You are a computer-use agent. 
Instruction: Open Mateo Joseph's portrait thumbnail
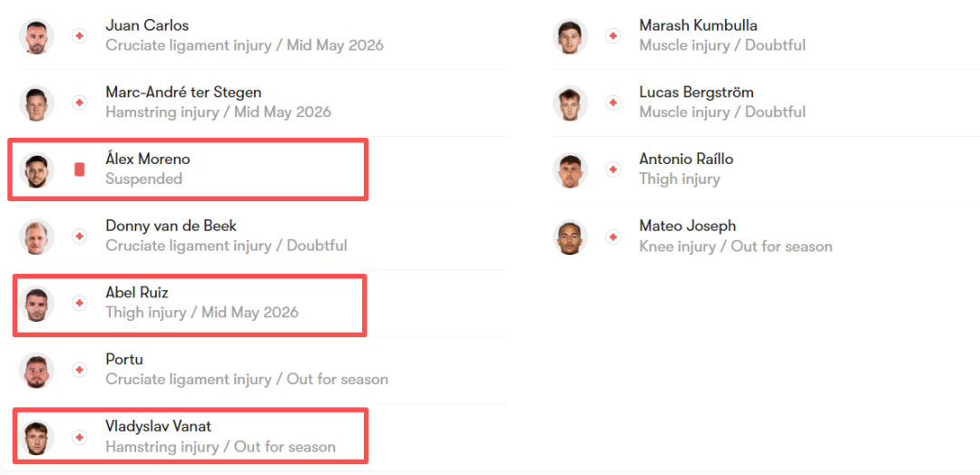(x=570, y=237)
